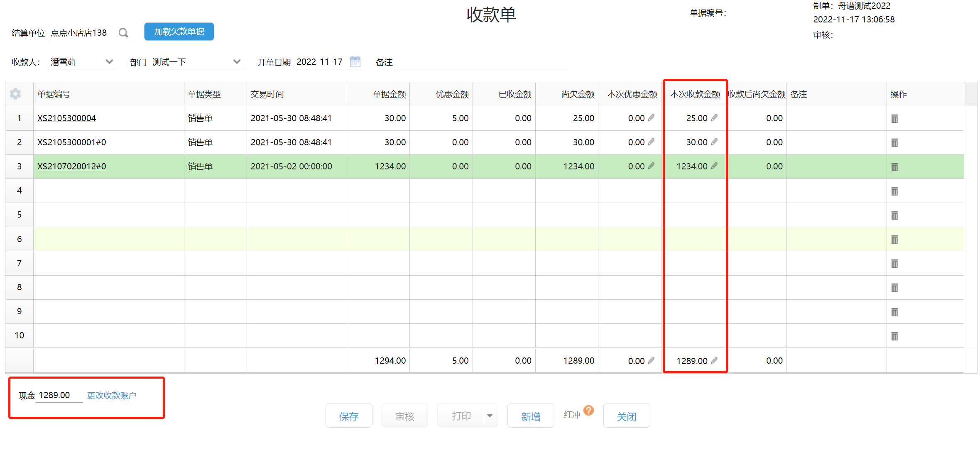Viewport: 980px width, 455px height.
Task: Edit total 本次优惠金额 pencil in footer
Action: (x=651, y=361)
